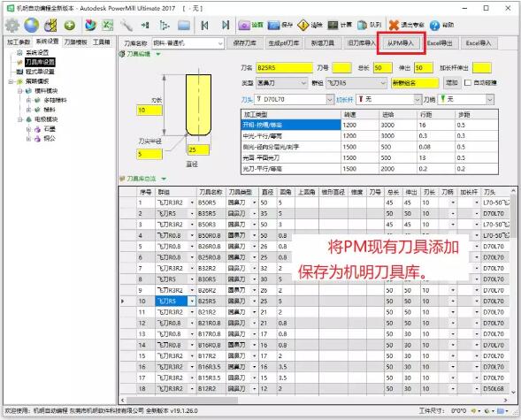Click the 电极模块 green tree icon
The height and width of the screenshot is (420, 521).
29,119
